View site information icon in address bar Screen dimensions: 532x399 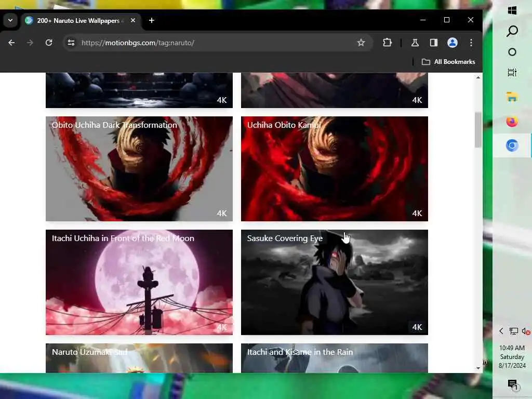coord(71,43)
